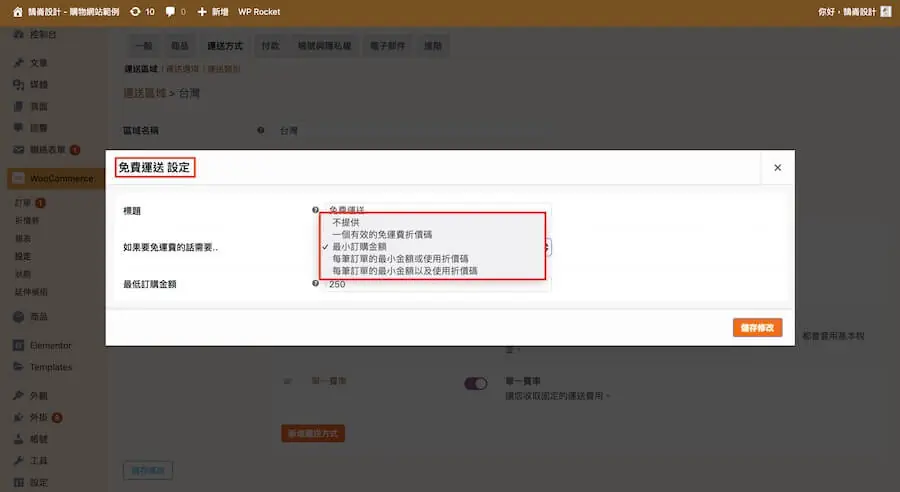
Task: Click help icon beside 最低訂購金額 field
Action: click(x=315, y=284)
